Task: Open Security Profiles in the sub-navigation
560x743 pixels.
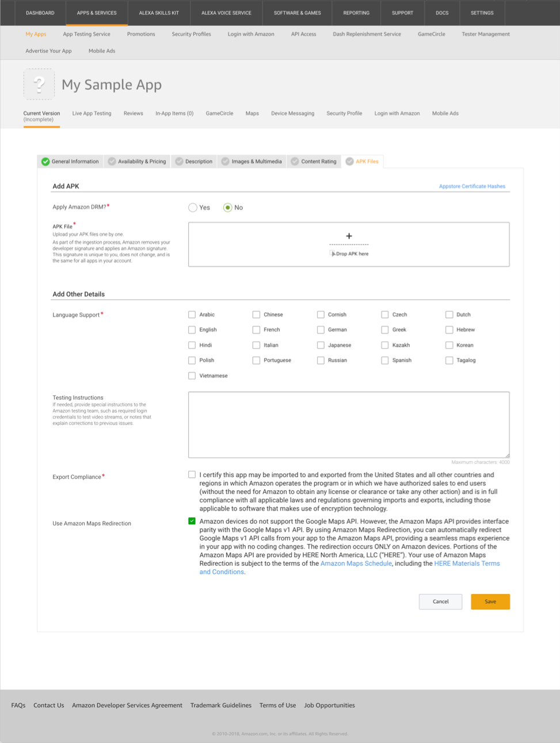Action: tap(191, 34)
